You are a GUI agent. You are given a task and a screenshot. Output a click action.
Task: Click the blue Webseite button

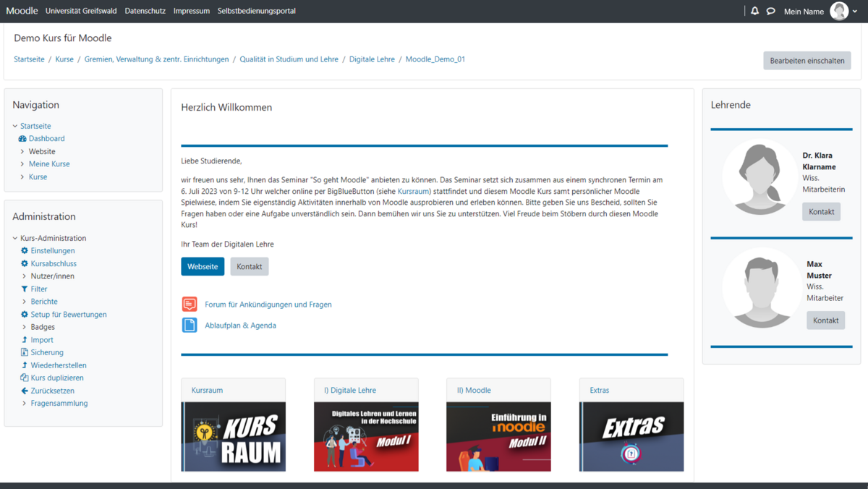[x=203, y=266]
